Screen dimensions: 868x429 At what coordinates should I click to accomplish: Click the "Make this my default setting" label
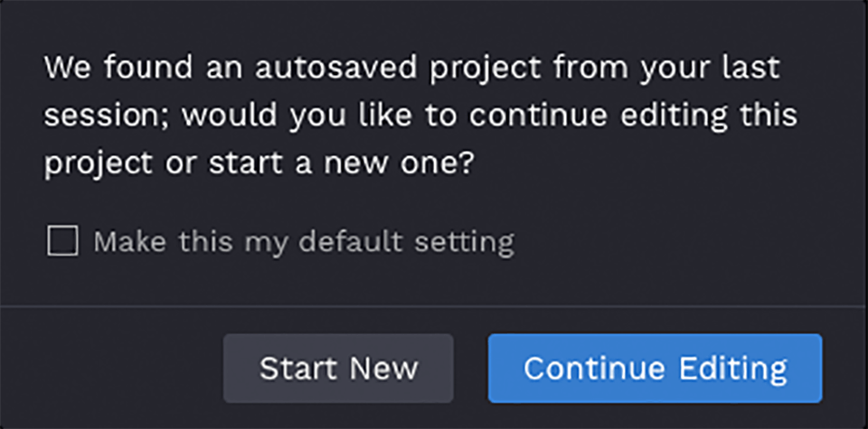304,241
